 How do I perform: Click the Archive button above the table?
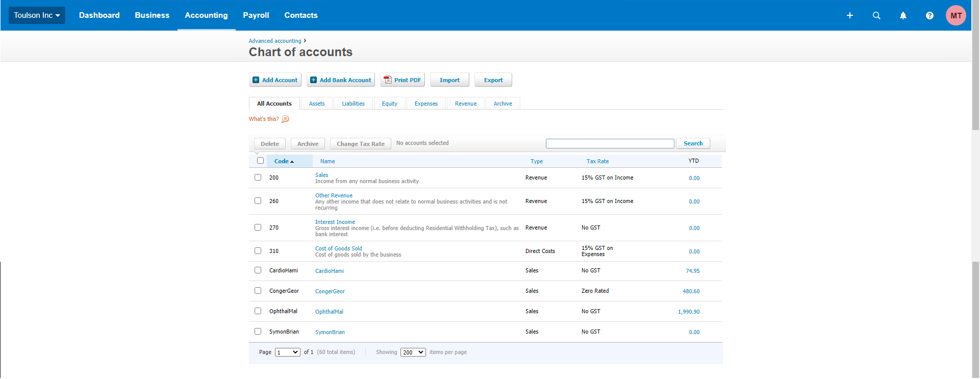click(x=308, y=144)
